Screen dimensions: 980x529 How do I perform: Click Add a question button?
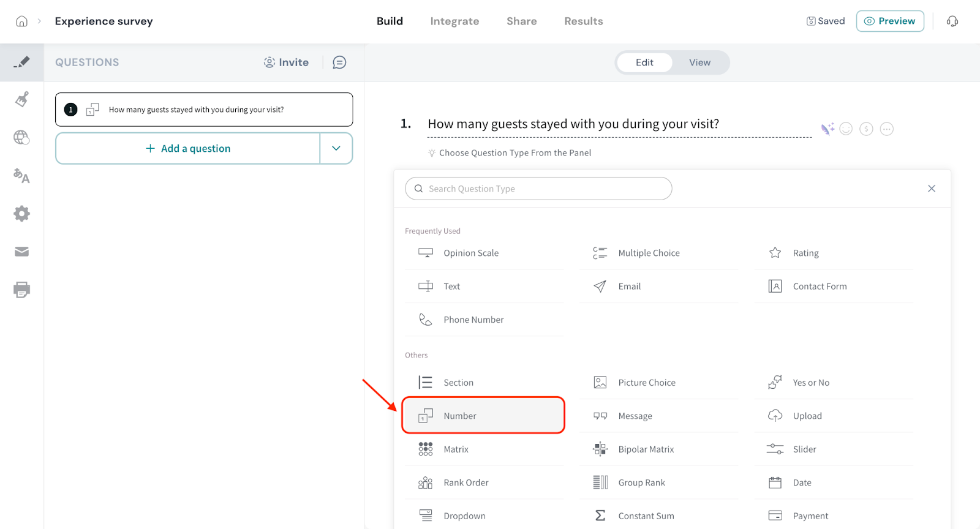(188, 148)
